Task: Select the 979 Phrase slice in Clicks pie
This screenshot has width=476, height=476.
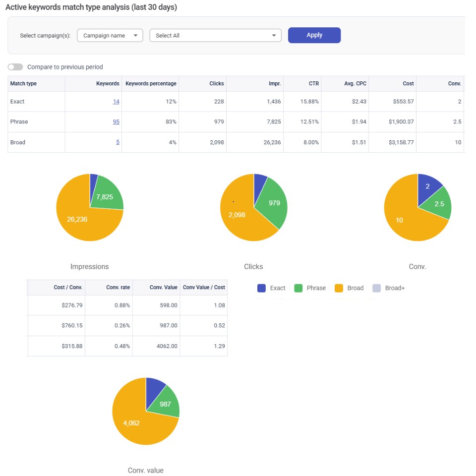Action: [x=274, y=203]
